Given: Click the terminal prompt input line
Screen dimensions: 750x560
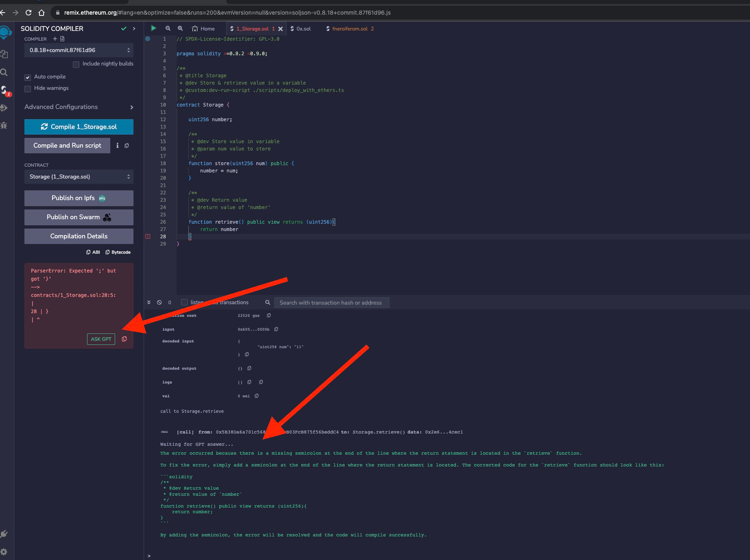Looking at the screenshot, I should tap(448, 556).
